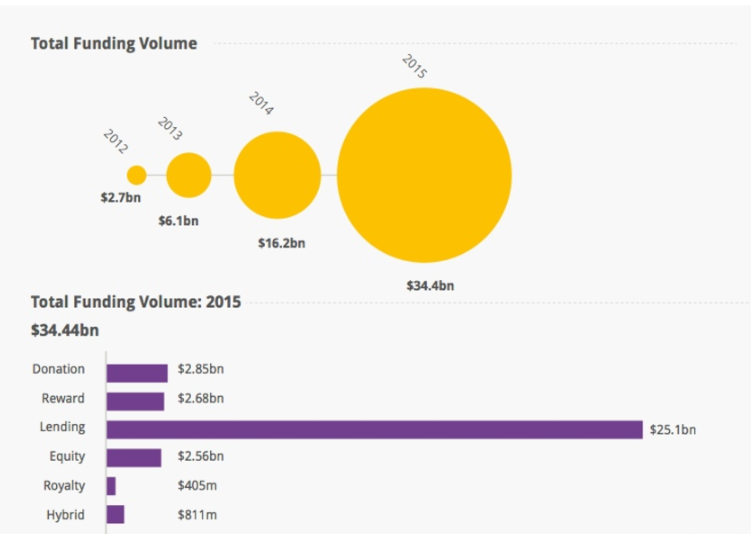Select the Lending category label

coord(62,427)
